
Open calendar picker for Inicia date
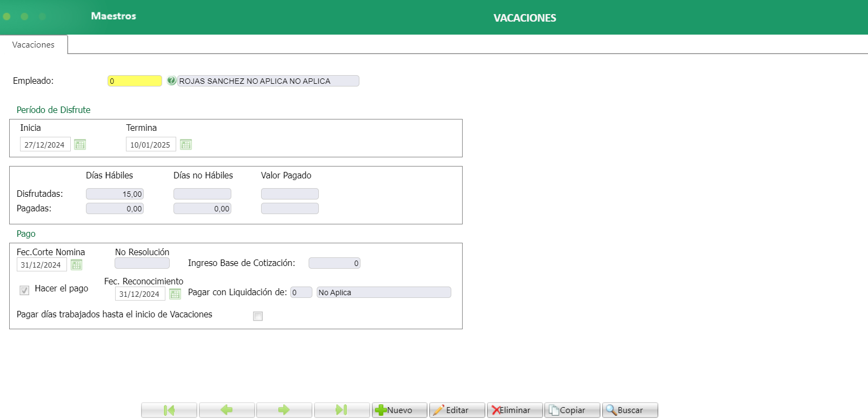pyautogui.click(x=80, y=144)
